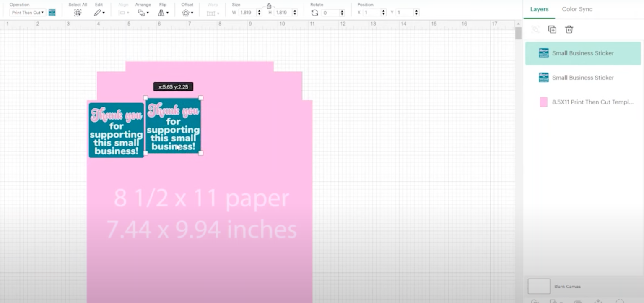Select the highlighted Small Business Sticker layer

click(x=582, y=53)
